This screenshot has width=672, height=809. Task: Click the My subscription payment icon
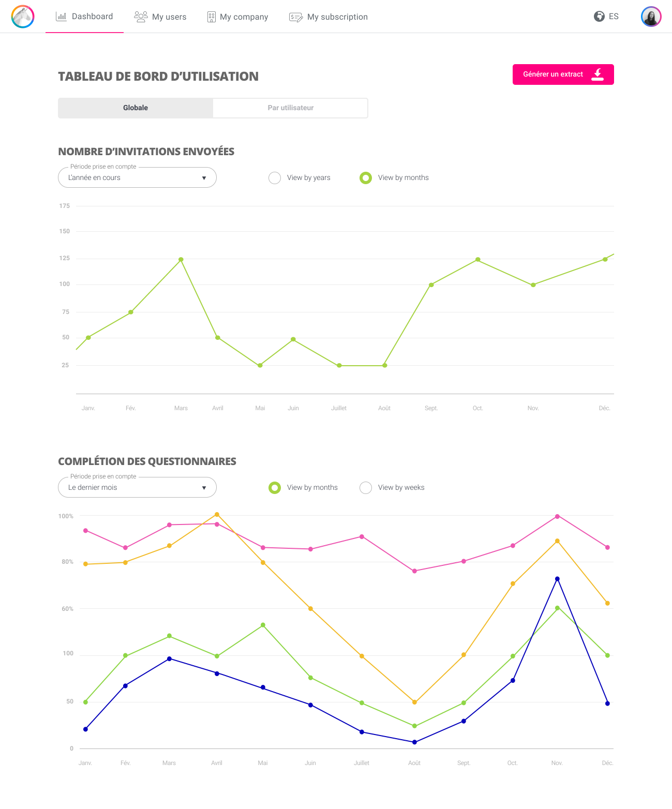[296, 17]
